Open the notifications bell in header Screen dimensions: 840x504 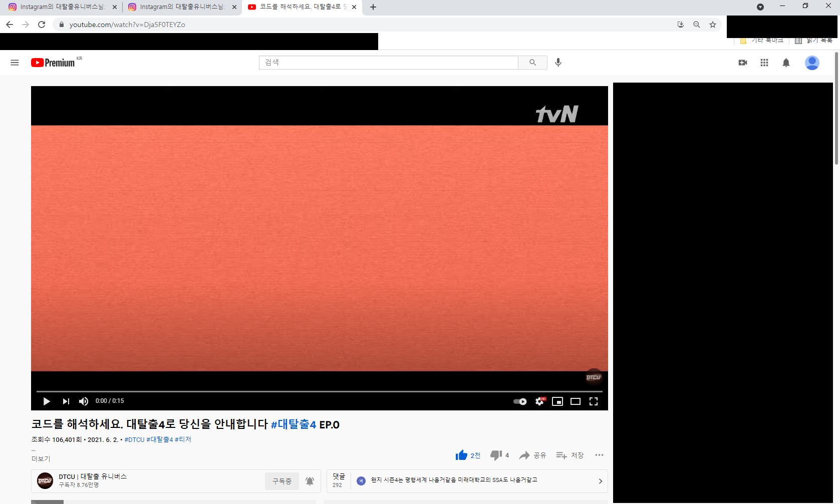point(786,63)
